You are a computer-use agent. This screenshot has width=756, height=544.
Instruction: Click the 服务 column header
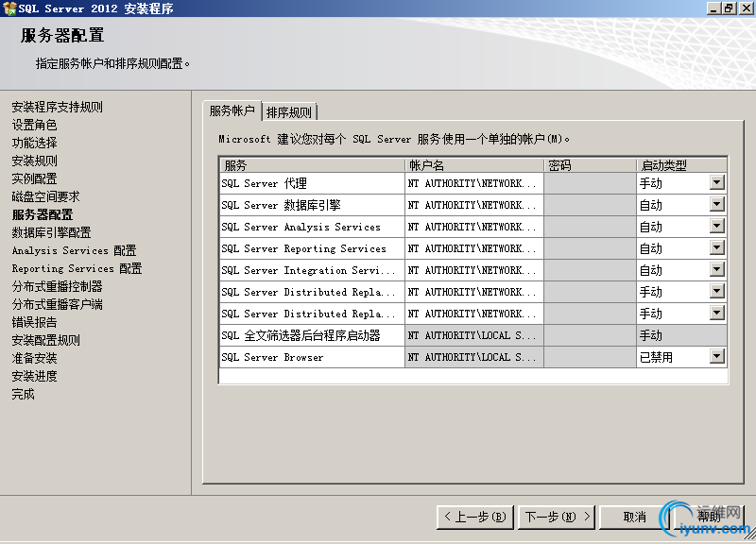coord(312,165)
